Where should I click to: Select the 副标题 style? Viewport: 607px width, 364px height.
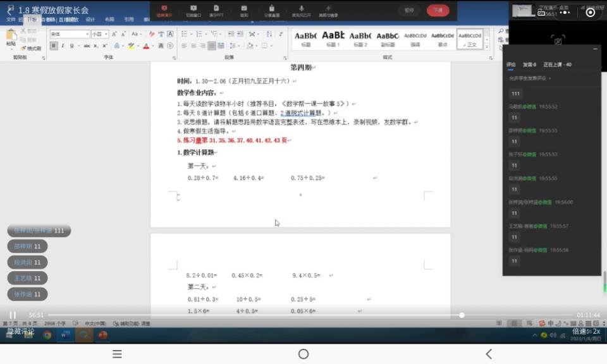pos(388,39)
